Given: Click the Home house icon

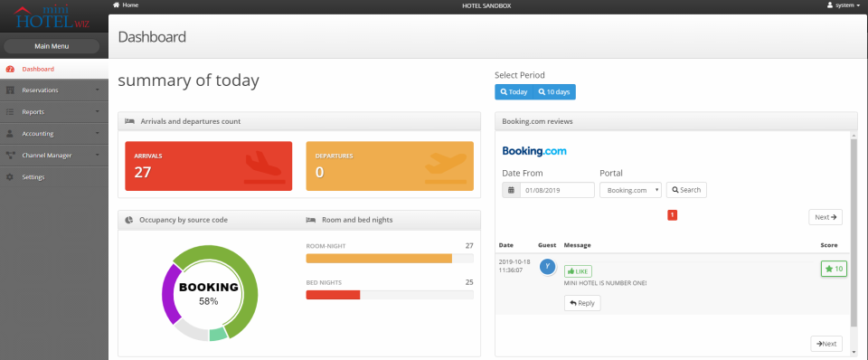Looking at the screenshot, I should 117,5.
